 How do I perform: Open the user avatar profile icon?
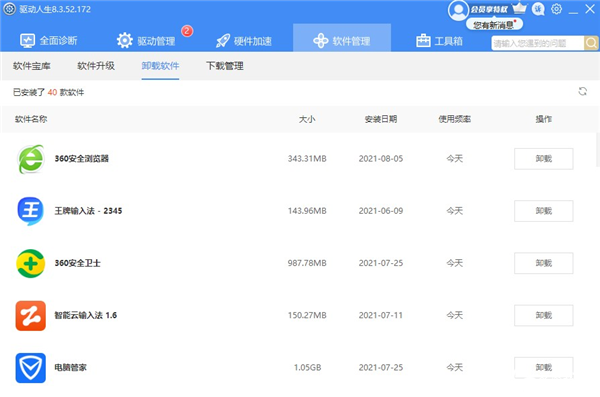[458, 10]
